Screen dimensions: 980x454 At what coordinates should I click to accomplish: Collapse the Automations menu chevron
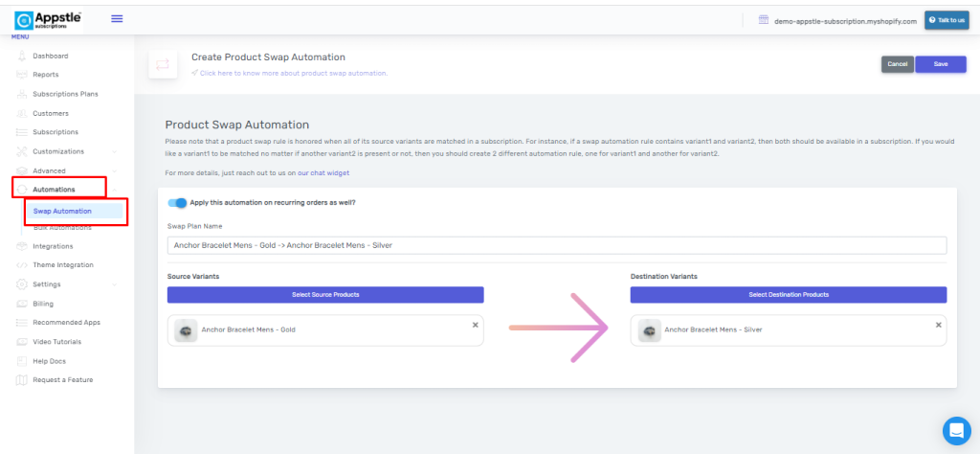[115, 190]
